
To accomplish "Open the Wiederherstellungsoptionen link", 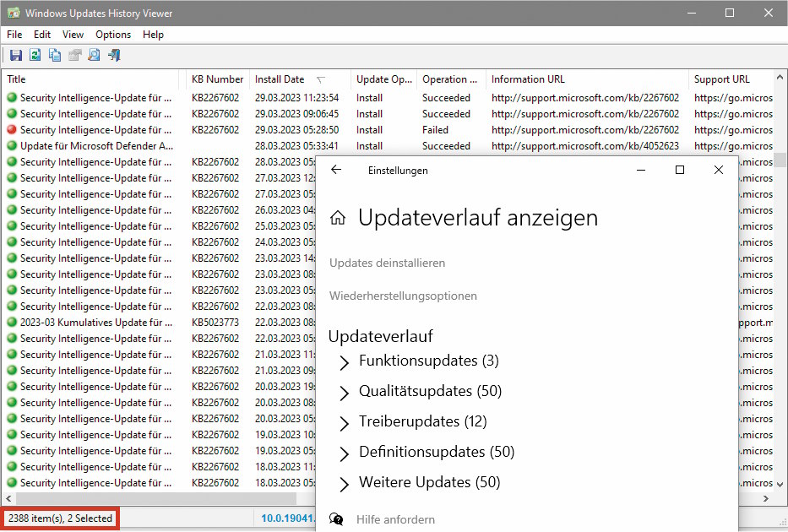I will pos(403,296).
